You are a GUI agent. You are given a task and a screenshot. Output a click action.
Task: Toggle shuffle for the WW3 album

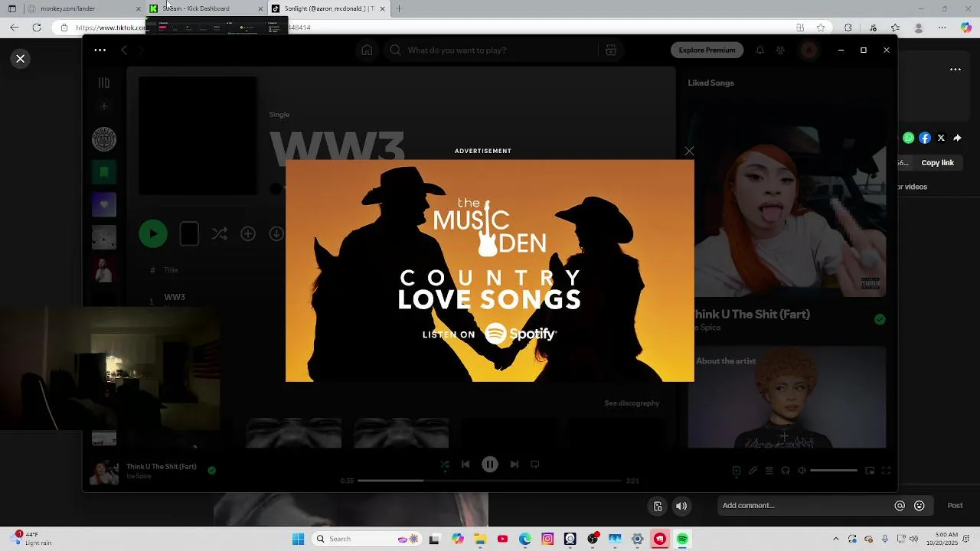click(220, 233)
